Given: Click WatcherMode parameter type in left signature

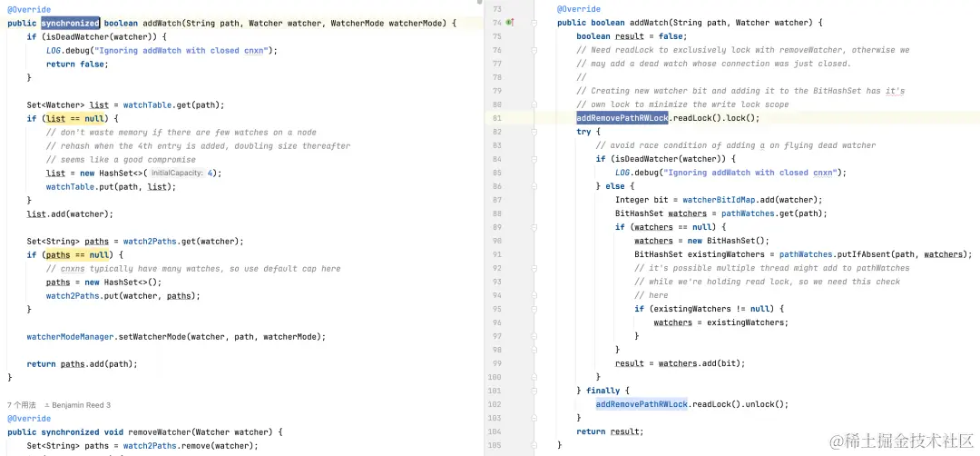Looking at the screenshot, I should tap(358, 23).
